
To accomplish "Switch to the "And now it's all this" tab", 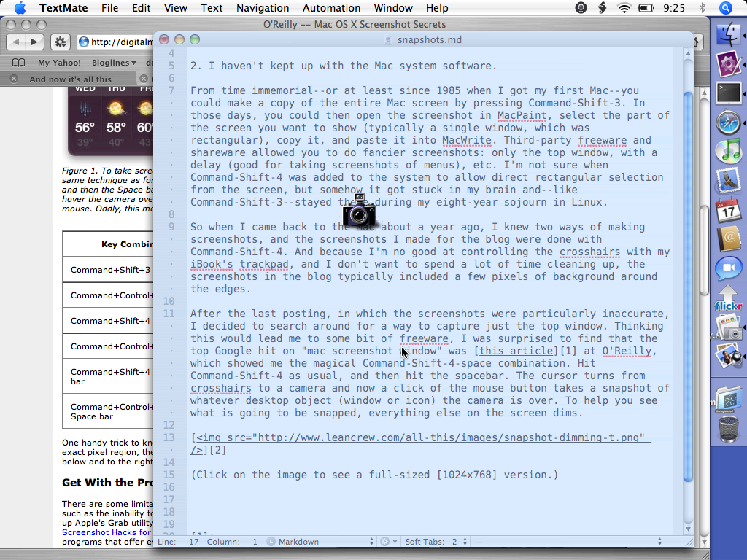I will click(x=70, y=79).
